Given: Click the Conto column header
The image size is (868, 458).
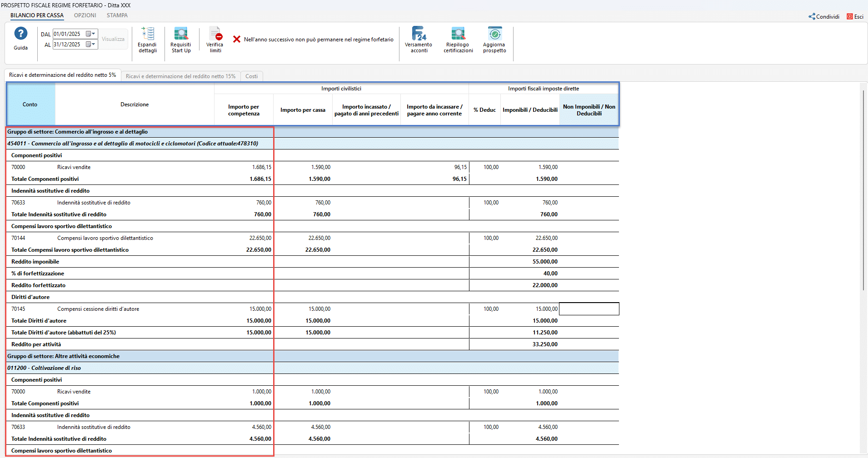Looking at the screenshot, I should coord(30,105).
